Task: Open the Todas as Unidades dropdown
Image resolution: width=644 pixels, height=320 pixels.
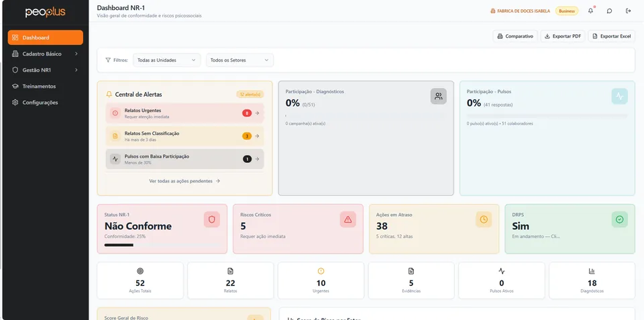Action: pyautogui.click(x=167, y=60)
